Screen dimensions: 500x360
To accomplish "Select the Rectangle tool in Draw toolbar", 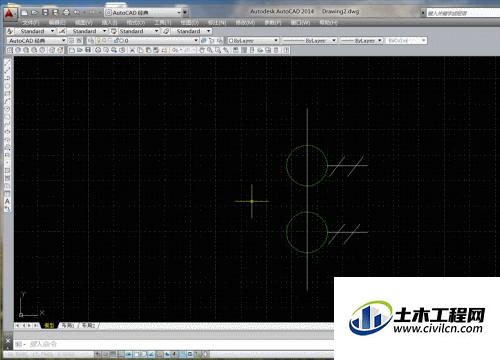I will point(7,93).
